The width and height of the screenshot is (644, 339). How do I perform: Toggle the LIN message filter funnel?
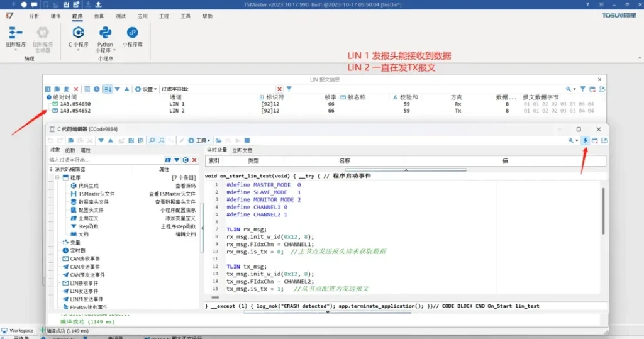pyautogui.click(x=289, y=89)
